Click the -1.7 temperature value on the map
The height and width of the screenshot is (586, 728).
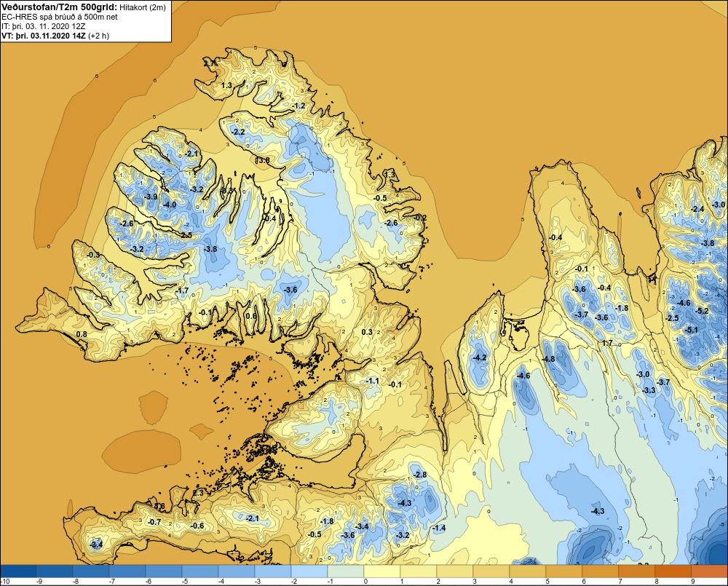[183, 290]
